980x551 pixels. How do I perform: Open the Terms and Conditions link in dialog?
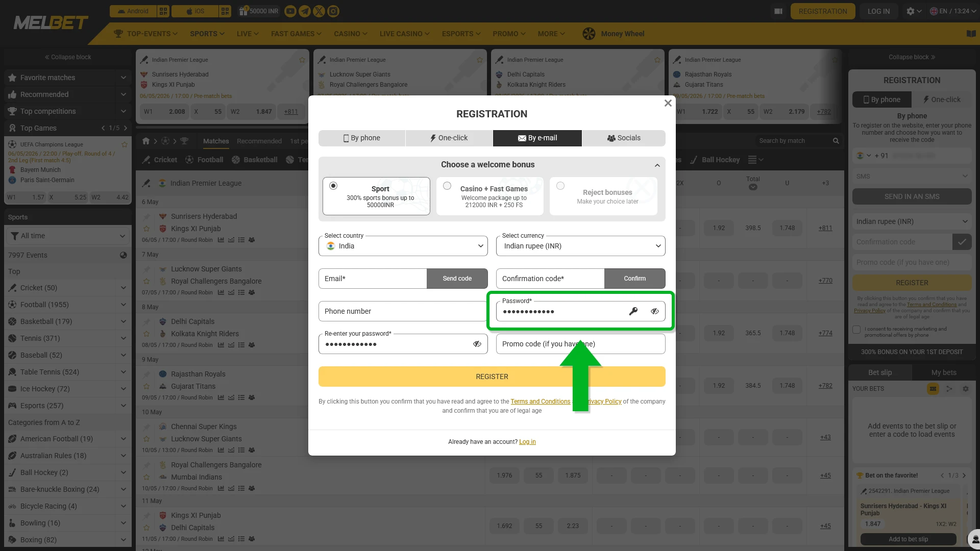(541, 402)
